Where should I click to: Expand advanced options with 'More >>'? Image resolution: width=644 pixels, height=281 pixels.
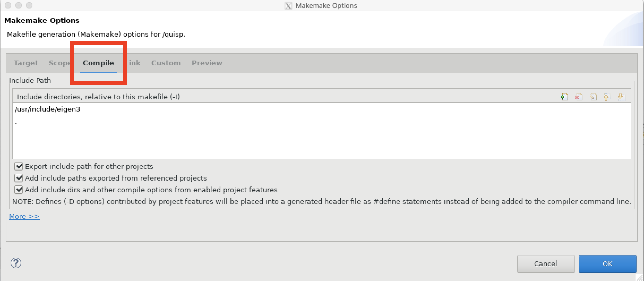click(24, 216)
